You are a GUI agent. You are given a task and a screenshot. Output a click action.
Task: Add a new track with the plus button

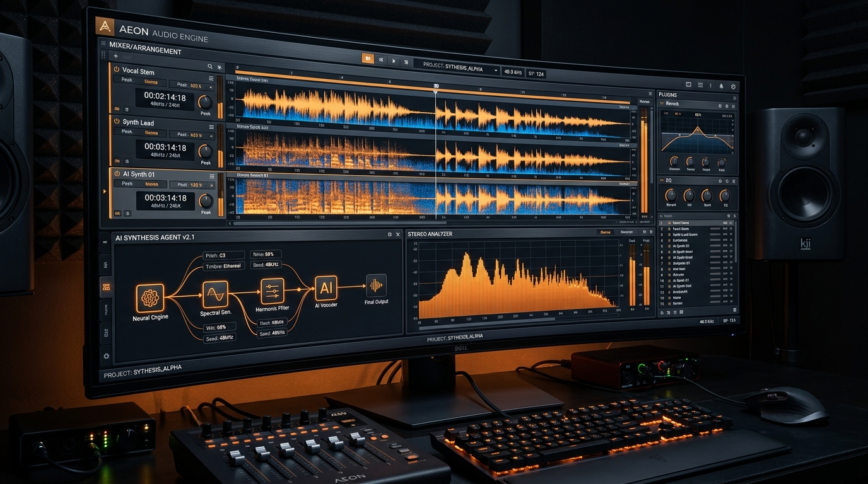point(115,57)
